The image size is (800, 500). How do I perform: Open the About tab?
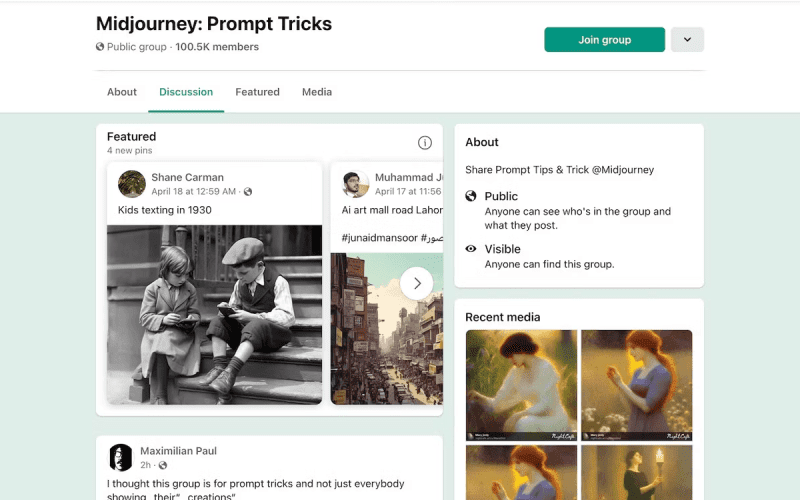[x=122, y=92]
